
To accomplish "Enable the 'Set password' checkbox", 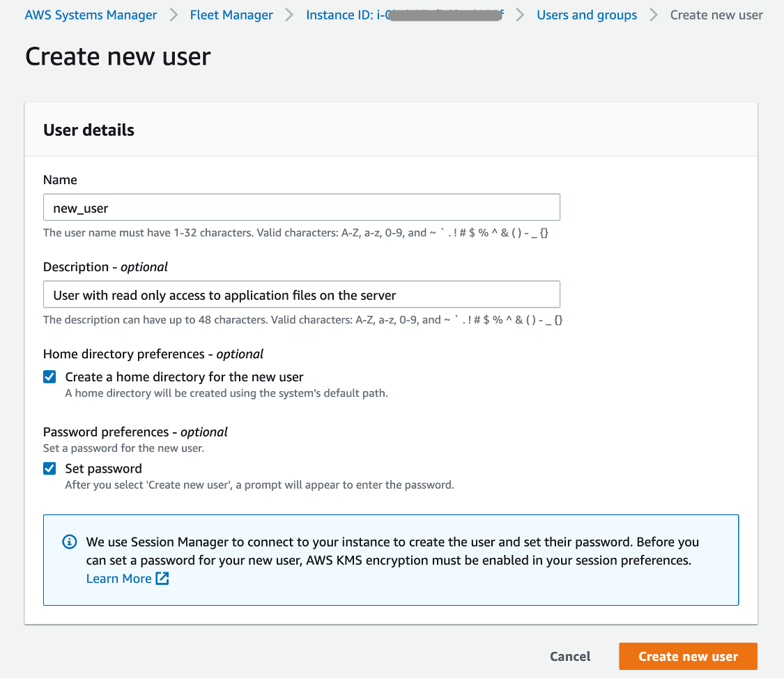I will click(x=49, y=468).
